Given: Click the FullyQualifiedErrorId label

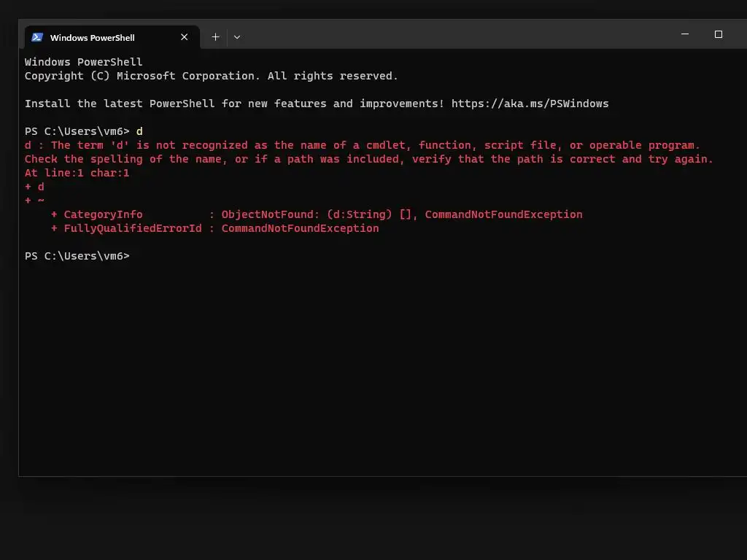Looking at the screenshot, I should coord(133,228).
